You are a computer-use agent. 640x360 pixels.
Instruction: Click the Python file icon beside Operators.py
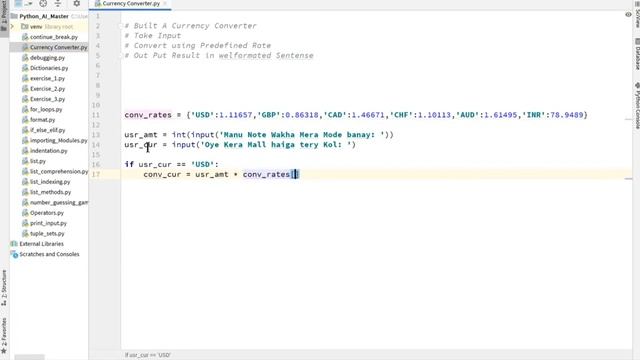(x=25, y=213)
